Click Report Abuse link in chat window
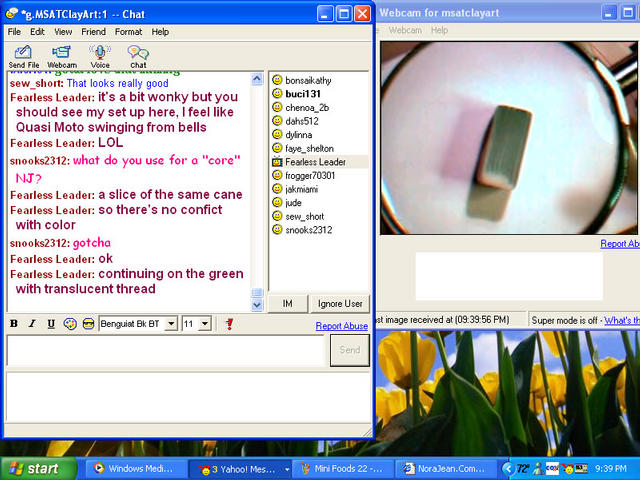The height and width of the screenshot is (480, 640). point(342,326)
